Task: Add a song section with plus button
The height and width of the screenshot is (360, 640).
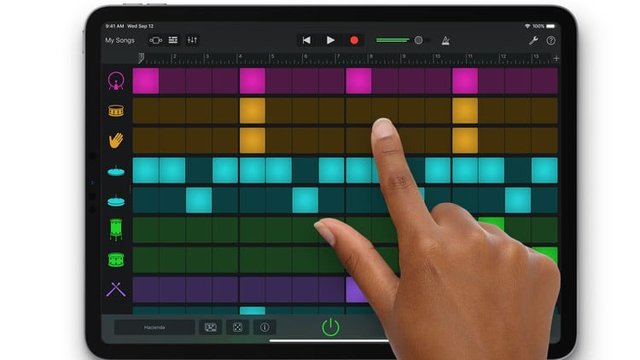Action: pos(556,58)
